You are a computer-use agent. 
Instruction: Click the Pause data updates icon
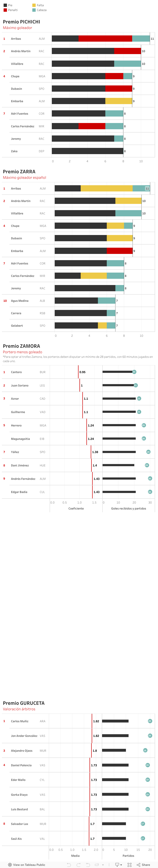[97, 865]
